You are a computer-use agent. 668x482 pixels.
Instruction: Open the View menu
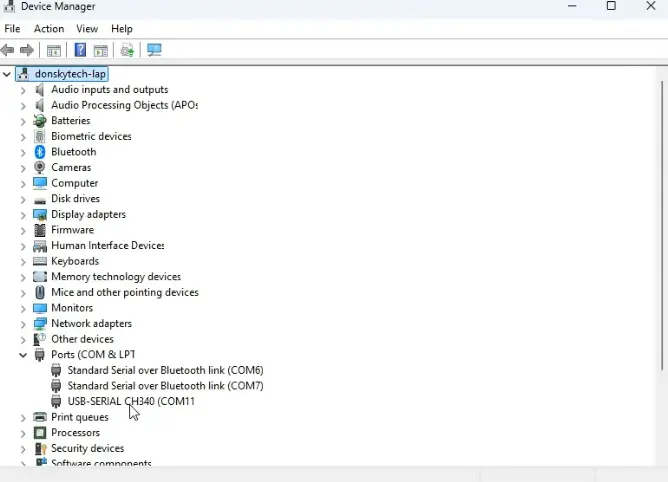87,29
